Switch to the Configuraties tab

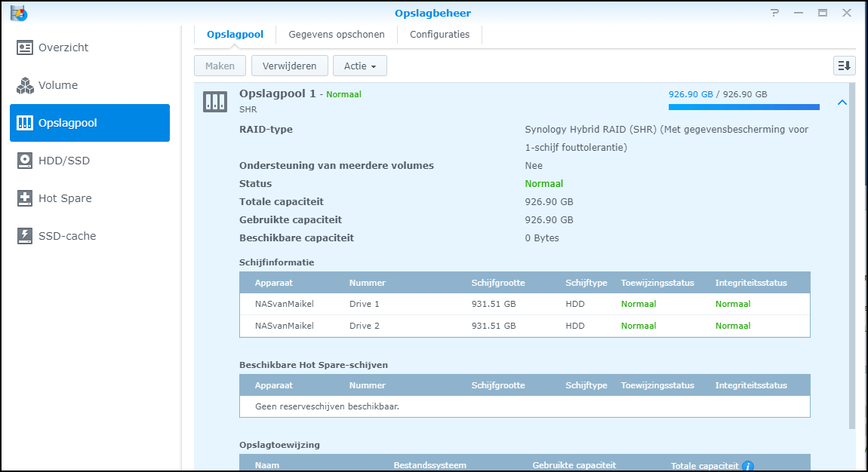(439, 34)
